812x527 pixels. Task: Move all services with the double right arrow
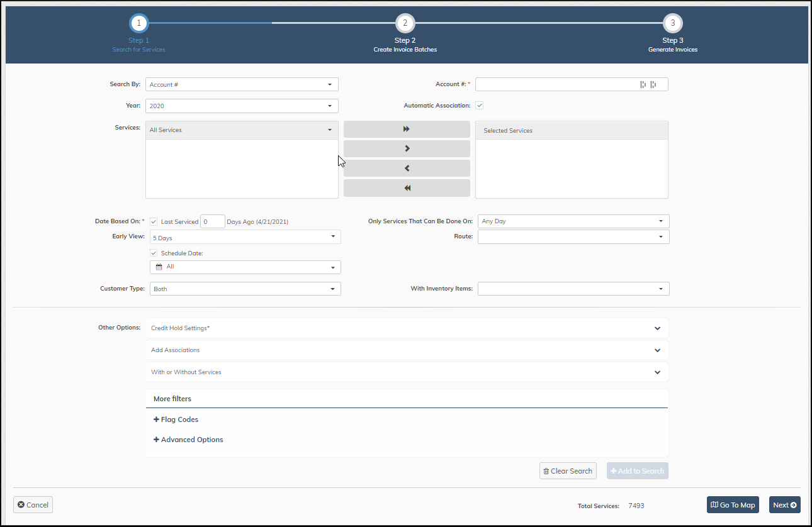pyautogui.click(x=407, y=129)
